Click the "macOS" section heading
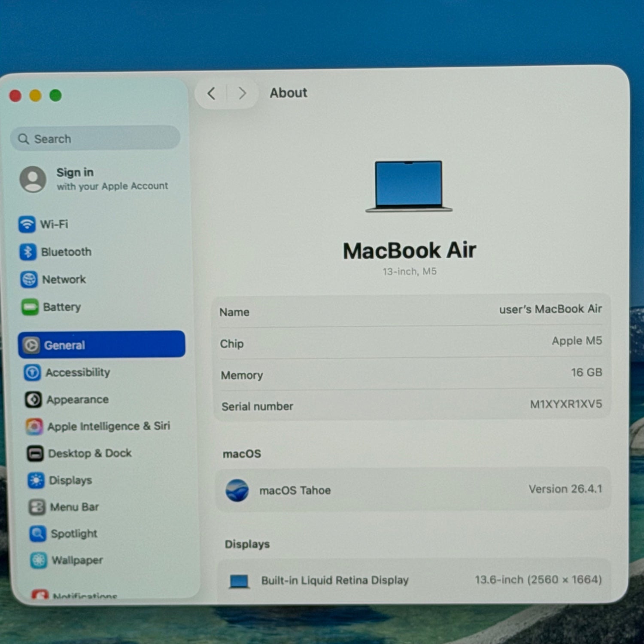The width and height of the screenshot is (644, 644). pyautogui.click(x=242, y=454)
